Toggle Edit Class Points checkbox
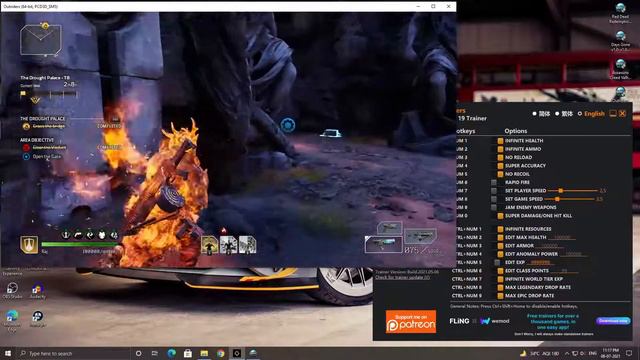The width and height of the screenshot is (640, 360). (500, 271)
